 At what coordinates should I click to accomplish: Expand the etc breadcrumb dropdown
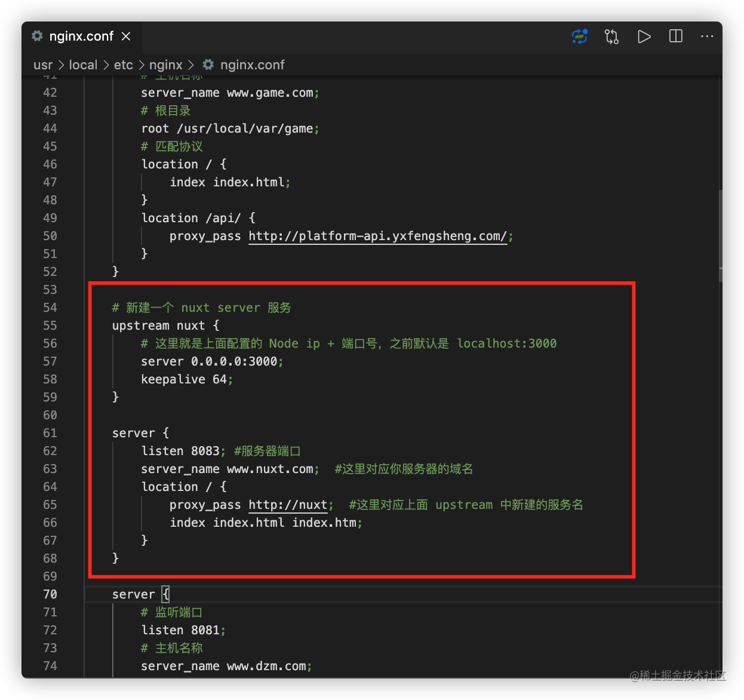click(123, 65)
